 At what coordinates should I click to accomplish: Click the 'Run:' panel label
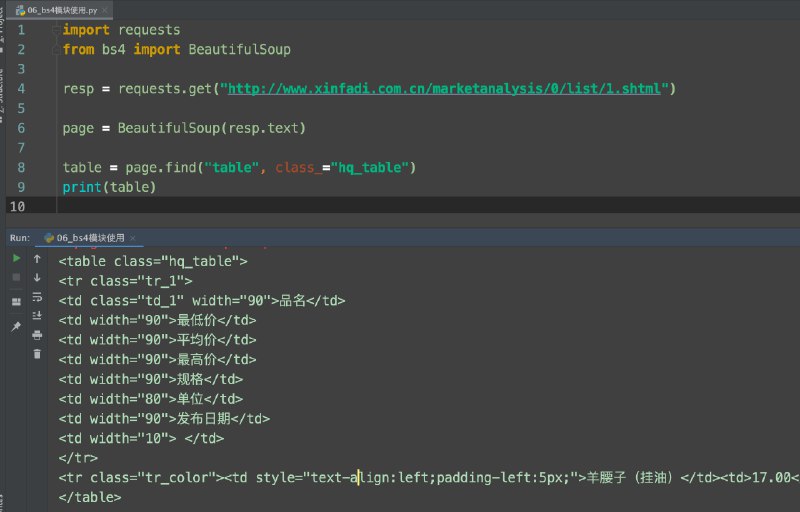click(x=20, y=238)
